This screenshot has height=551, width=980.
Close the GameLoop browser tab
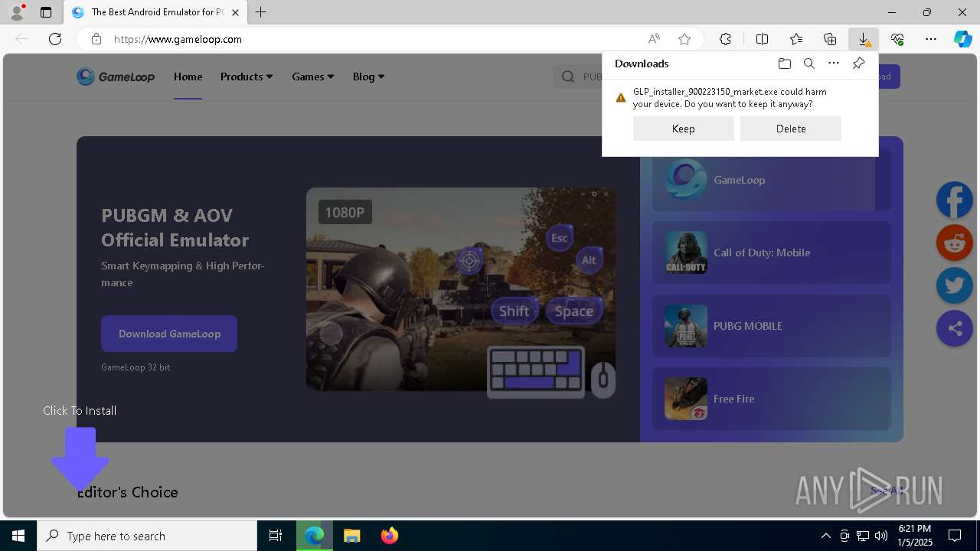pyautogui.click(x=235, y=12)
